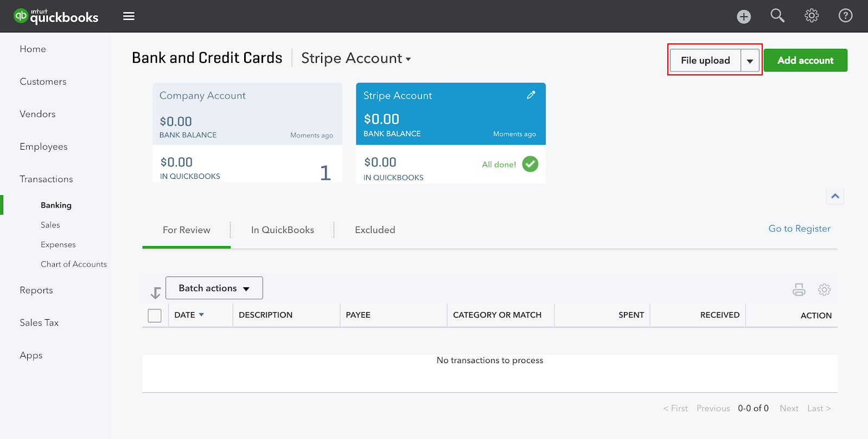This screenshot has height=439, width=868.
Task: Select the Banking submenu item
Action: pos(56,205)
